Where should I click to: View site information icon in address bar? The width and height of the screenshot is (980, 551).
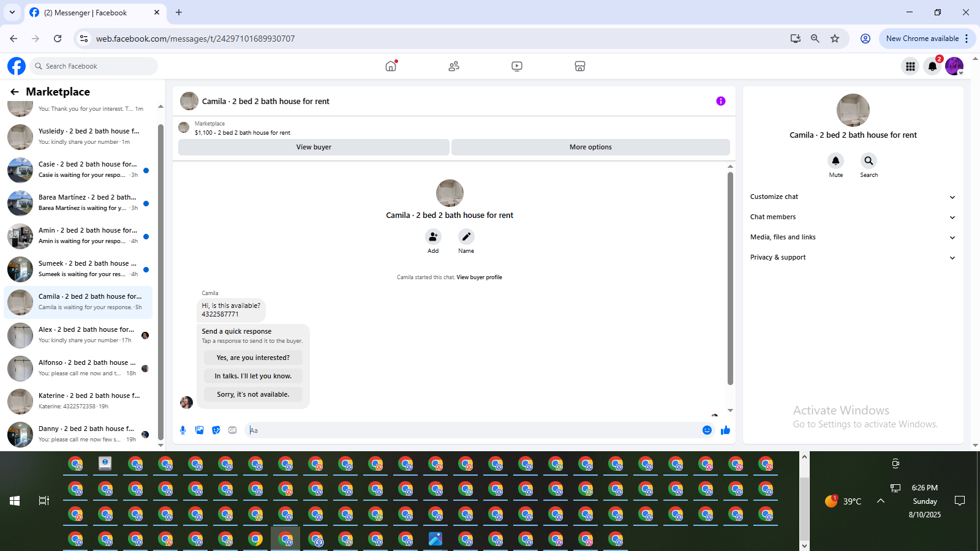coord(84,39)
